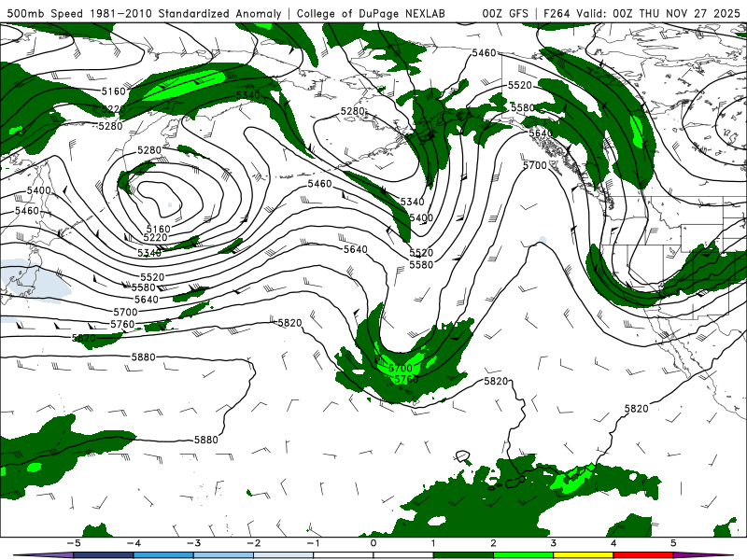This screenshot has height=560, width=747.
Task: Click the '-5' legend scale label
Action: click(74, 543)
